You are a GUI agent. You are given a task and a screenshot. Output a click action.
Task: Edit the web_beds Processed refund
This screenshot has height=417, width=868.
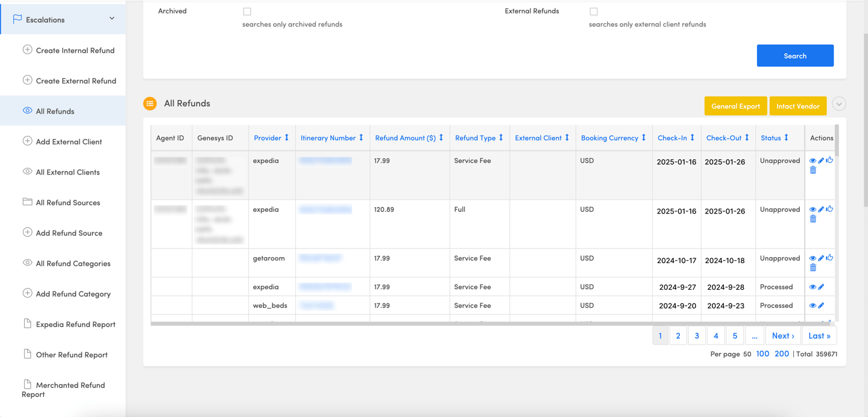pyautogui.click(x=821, y=306)
